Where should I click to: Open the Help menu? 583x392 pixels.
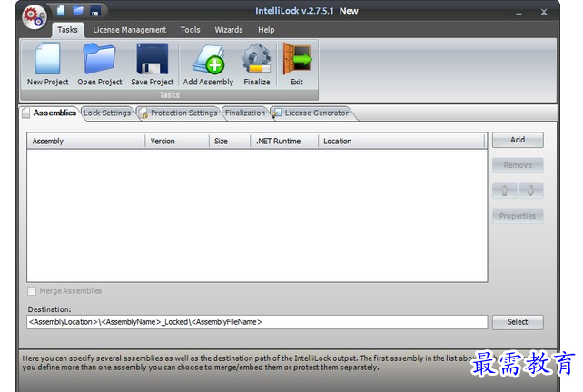(x=266, y=30)
